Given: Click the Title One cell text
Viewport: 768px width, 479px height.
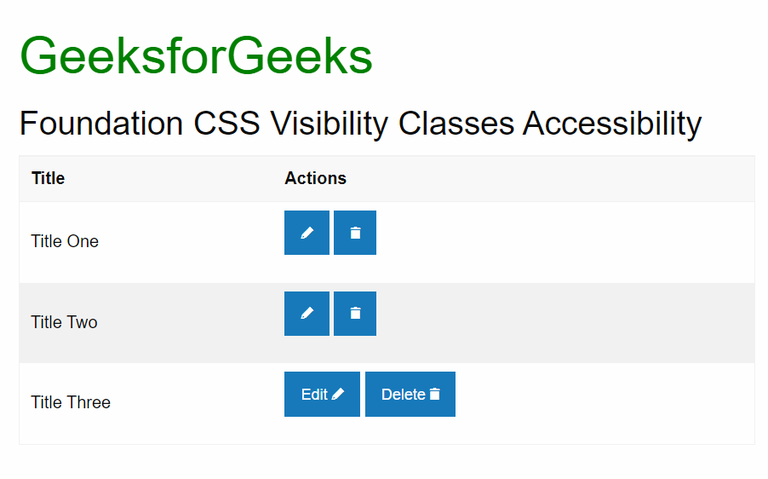Looking at the screenshot, I should [65, 241].
